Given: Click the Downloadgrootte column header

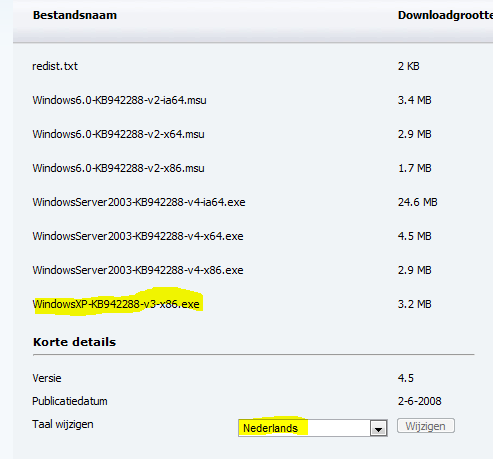Looking at the screenshot, I should pyautogui.click(x=445, y=15).
